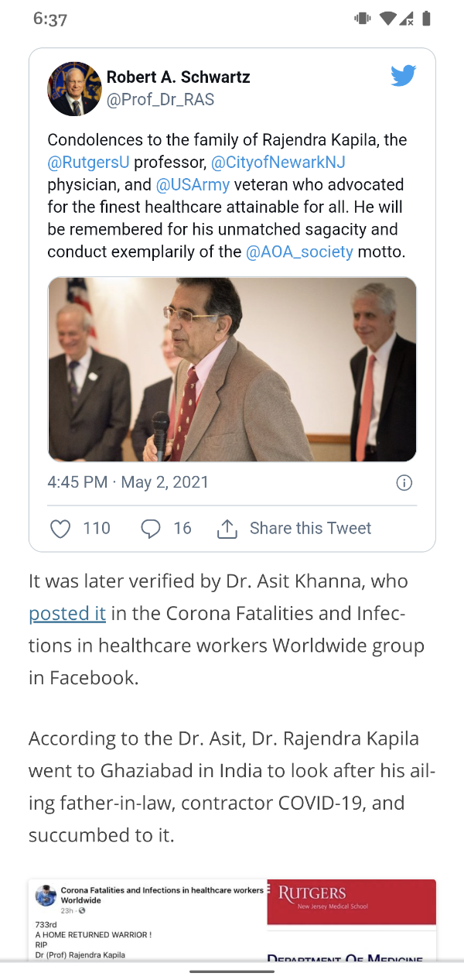
Task: Open the Facebook post screenshot image
Action: coord(232,920)
